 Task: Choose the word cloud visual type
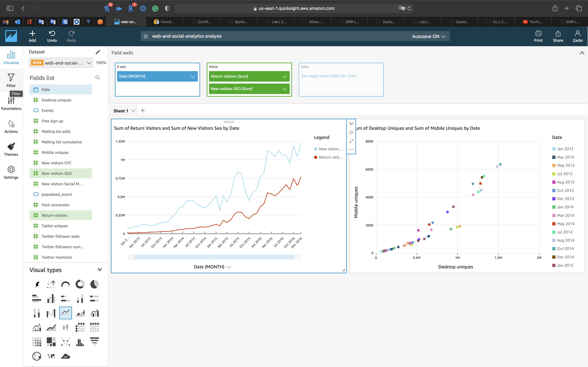[66, 356]
